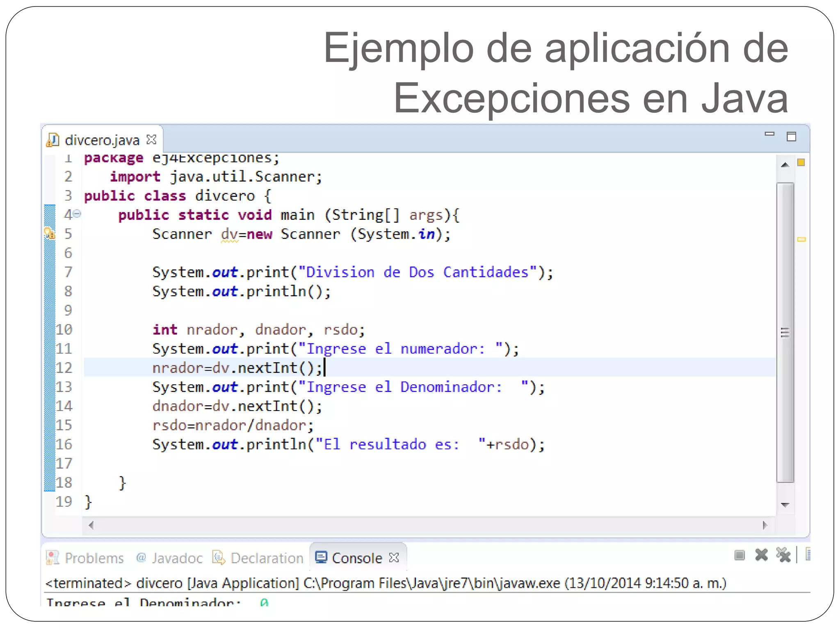Click the cut-off console icon at the right edge
840x630 pixels.
[x=808, y=554]
